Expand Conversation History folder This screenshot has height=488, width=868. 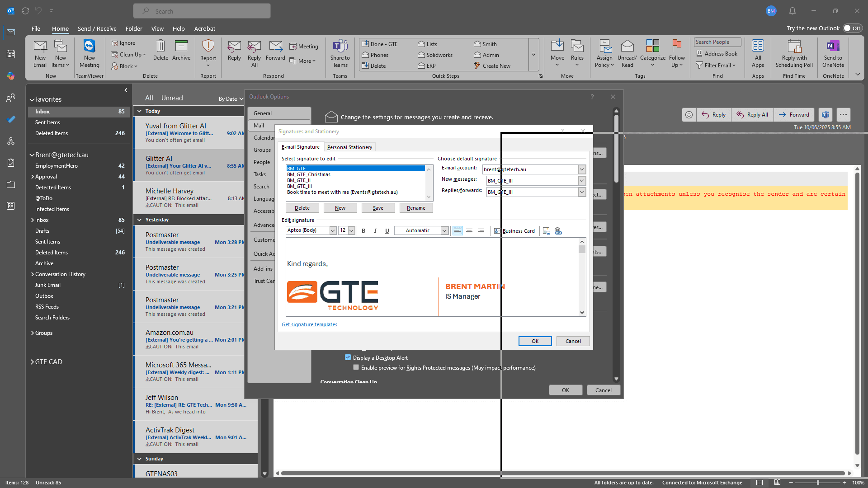pos(32,274)
